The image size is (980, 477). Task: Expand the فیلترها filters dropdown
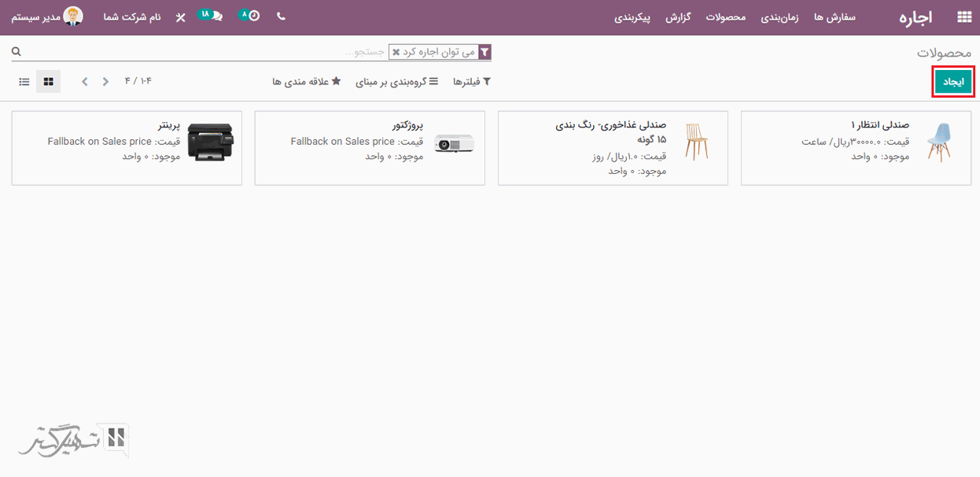[472, 82]
